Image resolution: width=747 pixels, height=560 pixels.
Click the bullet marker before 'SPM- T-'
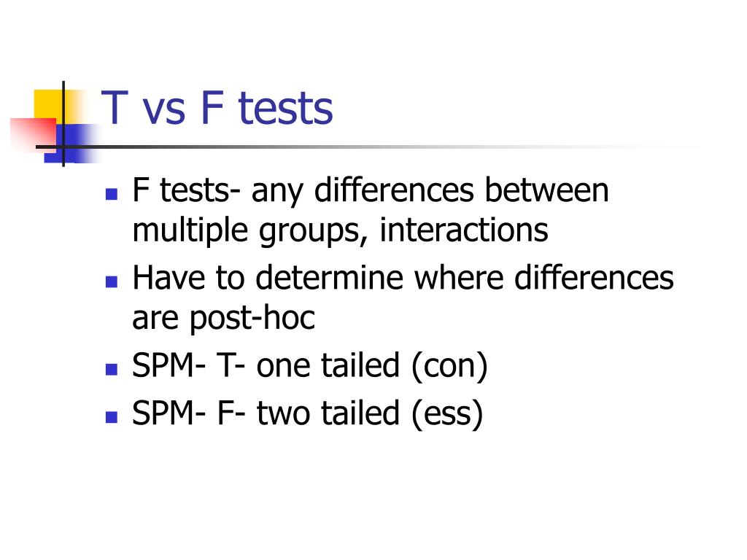[x=112, y=370]
